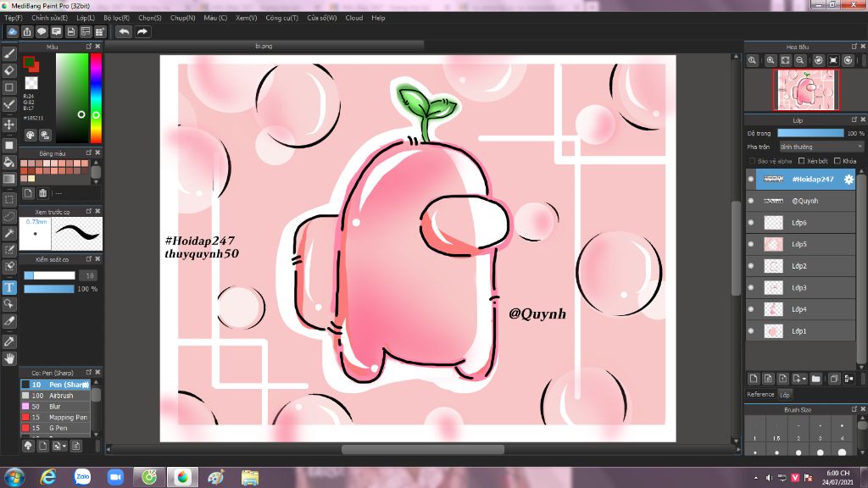Click the new folder icon in Layers panel
Screen dimensions: 868x488
pos(815,379)
